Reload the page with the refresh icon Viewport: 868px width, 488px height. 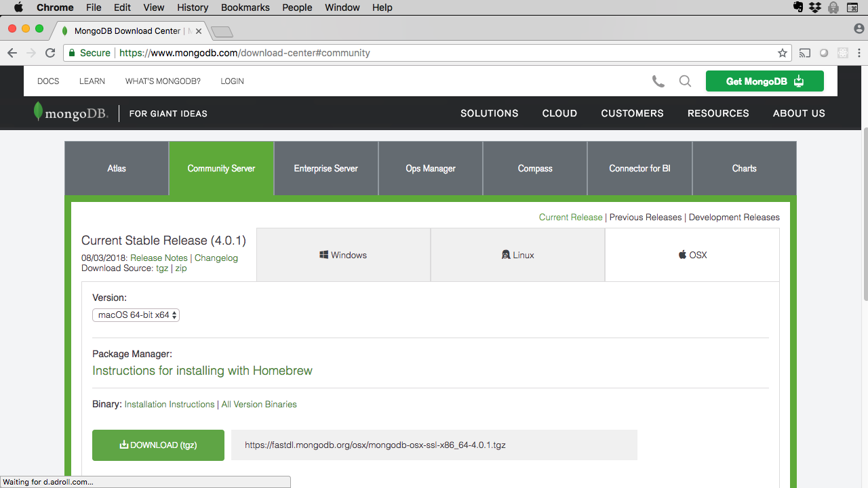coord(50,53)
